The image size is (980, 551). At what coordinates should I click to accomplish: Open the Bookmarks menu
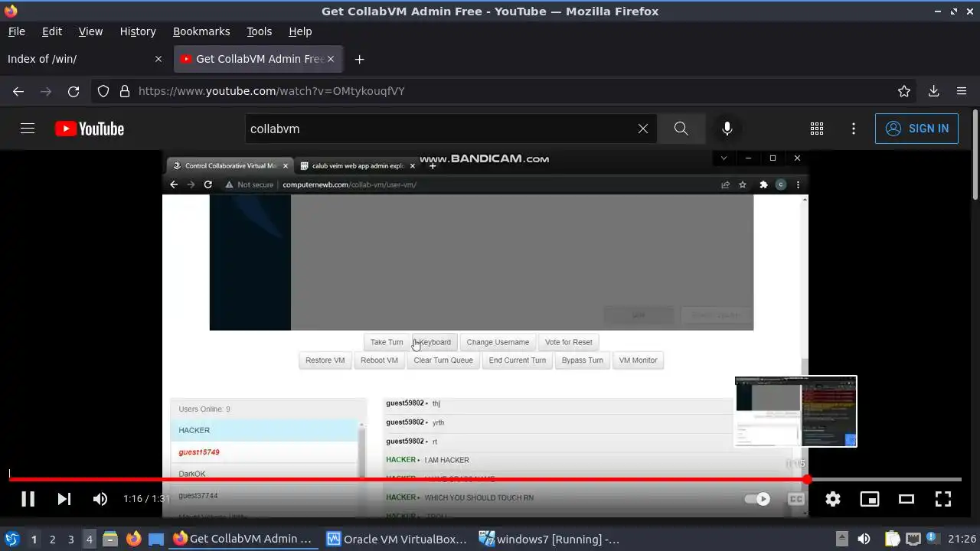201,31
